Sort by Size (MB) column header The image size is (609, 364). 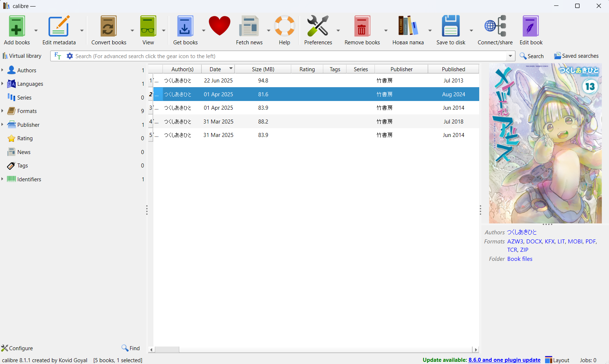[x=263, y=69]
